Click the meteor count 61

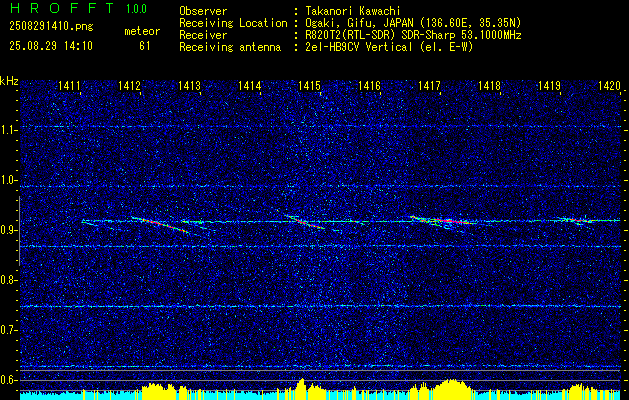(145, 46)
